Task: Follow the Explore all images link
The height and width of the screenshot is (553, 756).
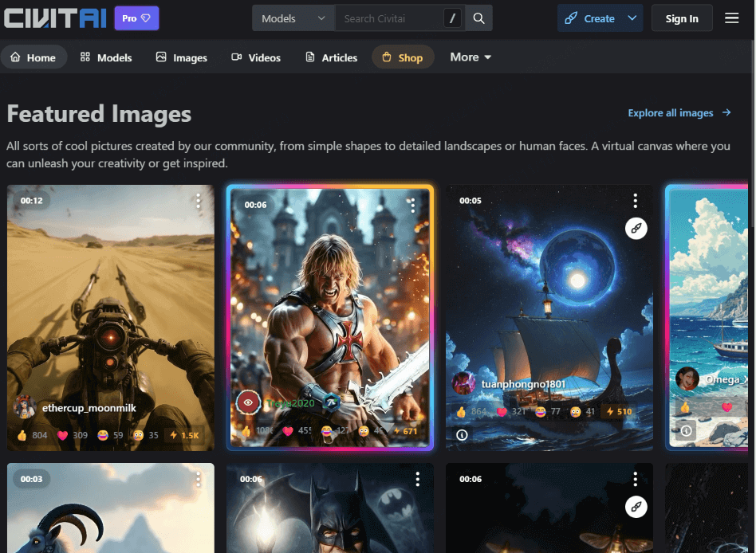Action: (679, 113)
